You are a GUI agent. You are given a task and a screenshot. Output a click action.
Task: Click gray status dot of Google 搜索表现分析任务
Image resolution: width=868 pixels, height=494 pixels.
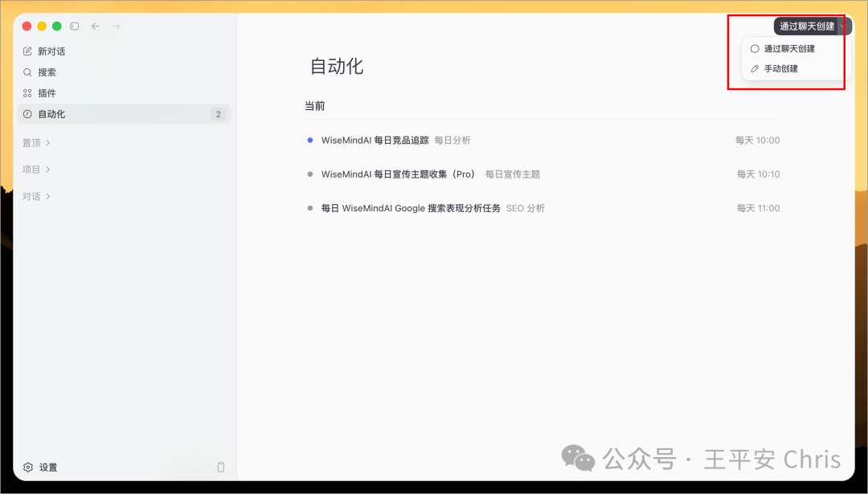pos(310,209)
